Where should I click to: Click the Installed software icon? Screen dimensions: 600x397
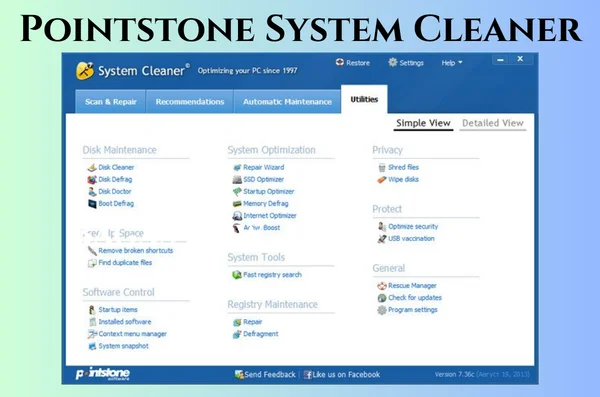[92, 322]
